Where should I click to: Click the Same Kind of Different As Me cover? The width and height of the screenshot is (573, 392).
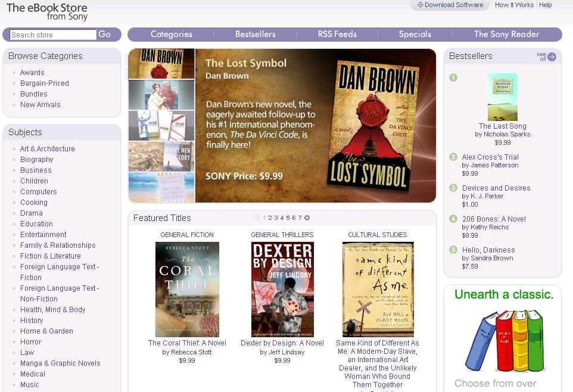pyautogui.click(x=378, y=290)
